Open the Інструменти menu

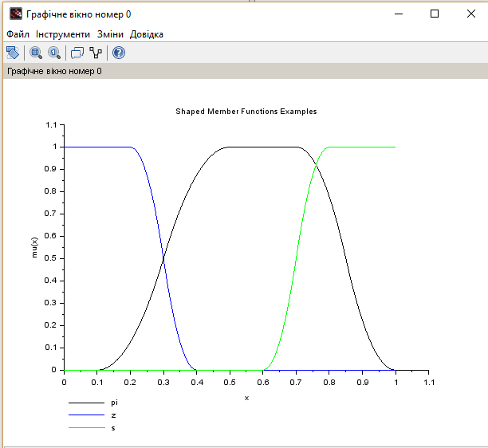[x=63, y=34]
